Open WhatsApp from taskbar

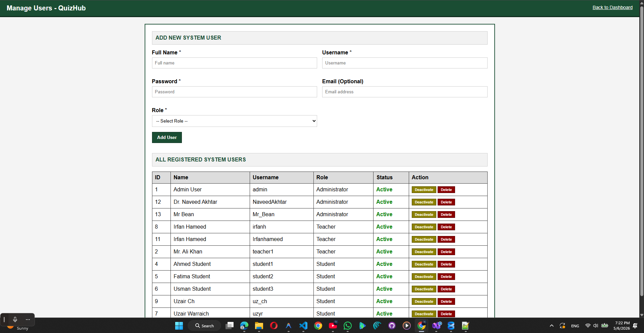coord(348,326)
